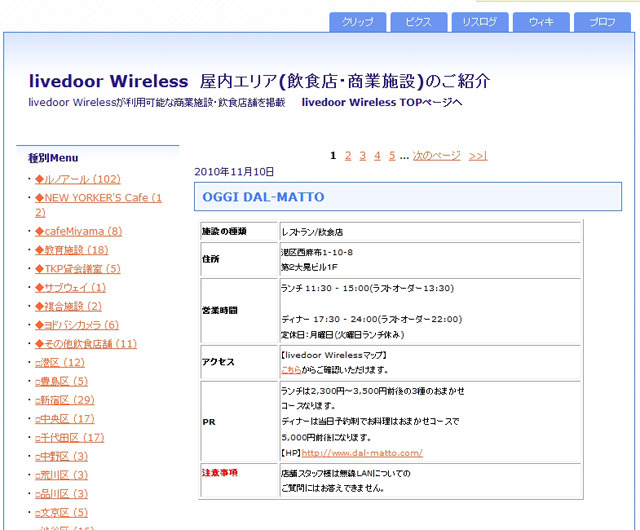Select the 荒川区 (3) area link
The height and width of the screenshot is (530, 640).
(x=61, y=475)
